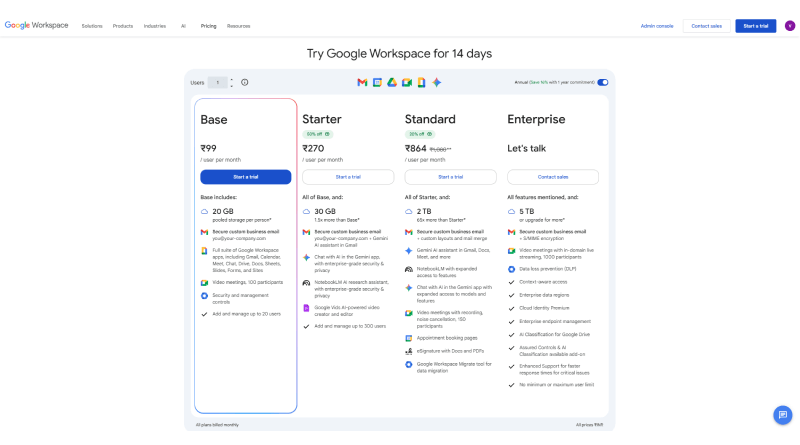
Task: Click the Gmail icon in the app row
Action: click(362, 82)
